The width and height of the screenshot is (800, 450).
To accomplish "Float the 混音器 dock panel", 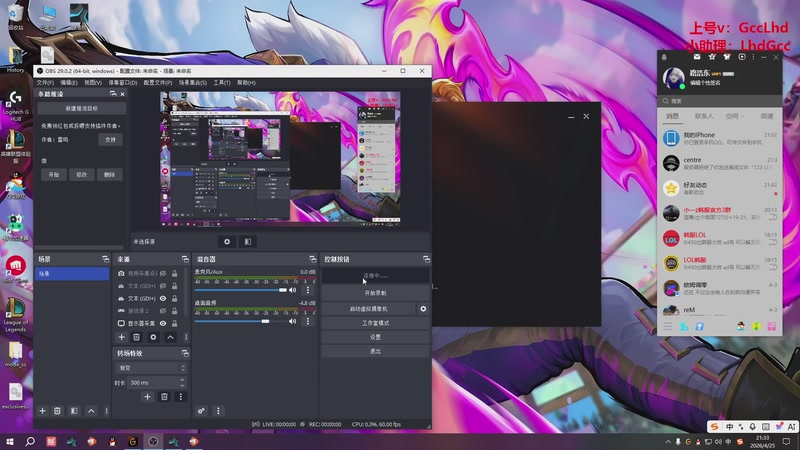I will 312,259.
